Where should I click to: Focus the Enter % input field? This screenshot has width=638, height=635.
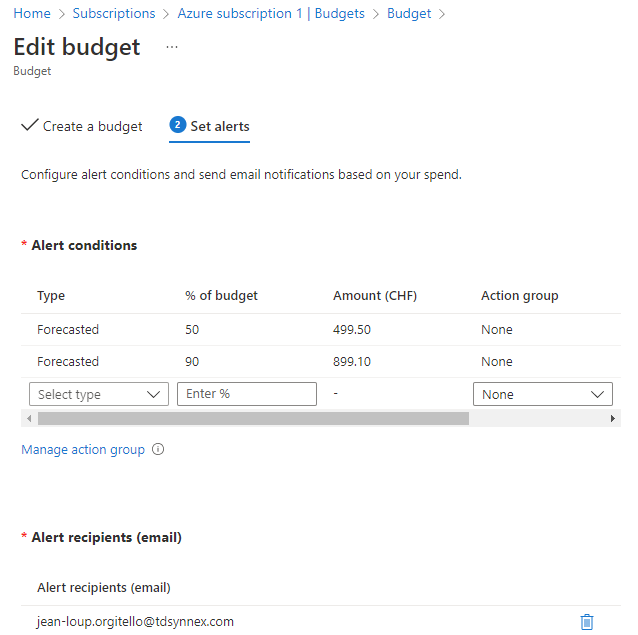[247, 394]
